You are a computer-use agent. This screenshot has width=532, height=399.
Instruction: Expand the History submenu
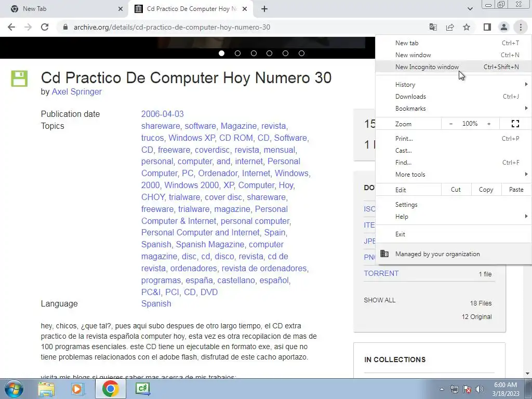point(453,85)
